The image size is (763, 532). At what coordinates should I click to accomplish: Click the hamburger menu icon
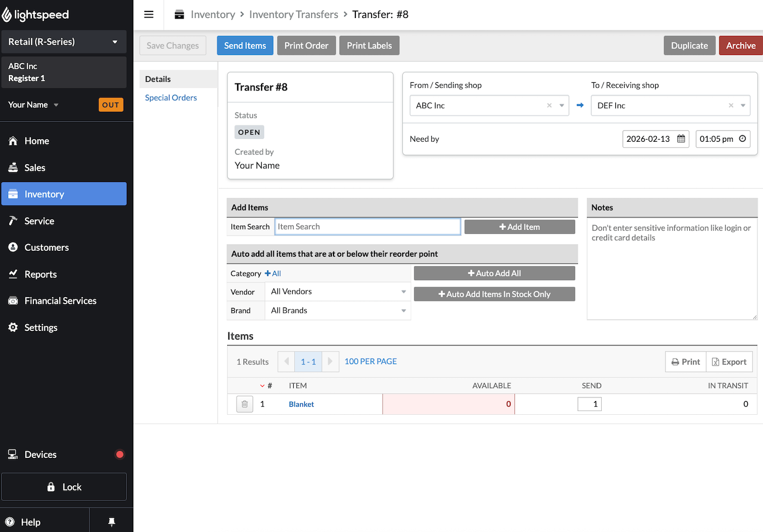point(148,14)
